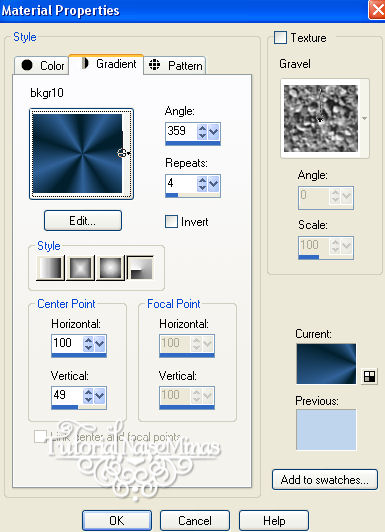Click the Texture Angle field
Screen dimensions: 385x532
pyautogui.click(x=326, y=197)
